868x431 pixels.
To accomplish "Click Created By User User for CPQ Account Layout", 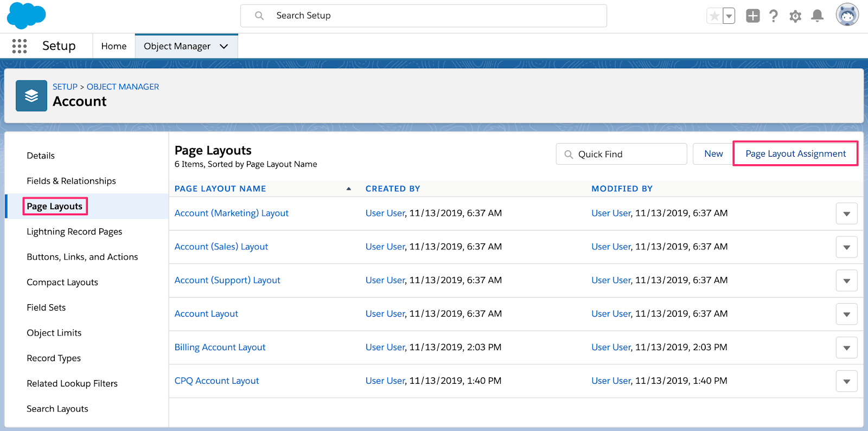I will (x=385, y=381).
